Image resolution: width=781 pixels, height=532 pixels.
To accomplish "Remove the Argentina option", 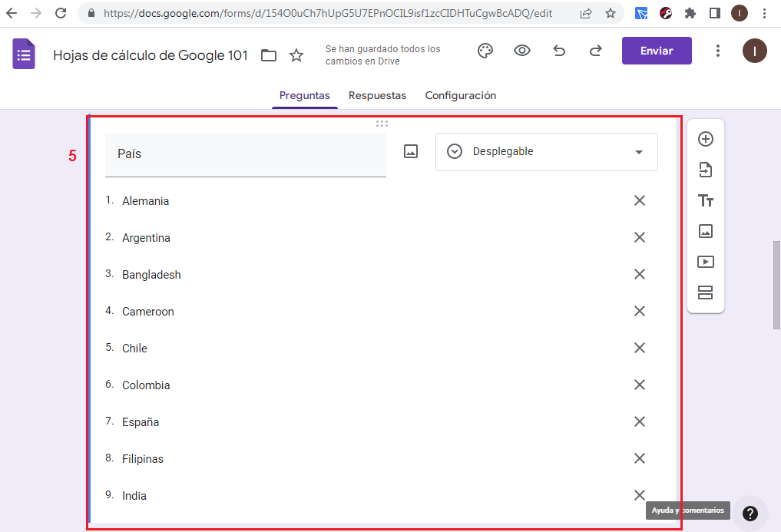I will coord(640,237).
